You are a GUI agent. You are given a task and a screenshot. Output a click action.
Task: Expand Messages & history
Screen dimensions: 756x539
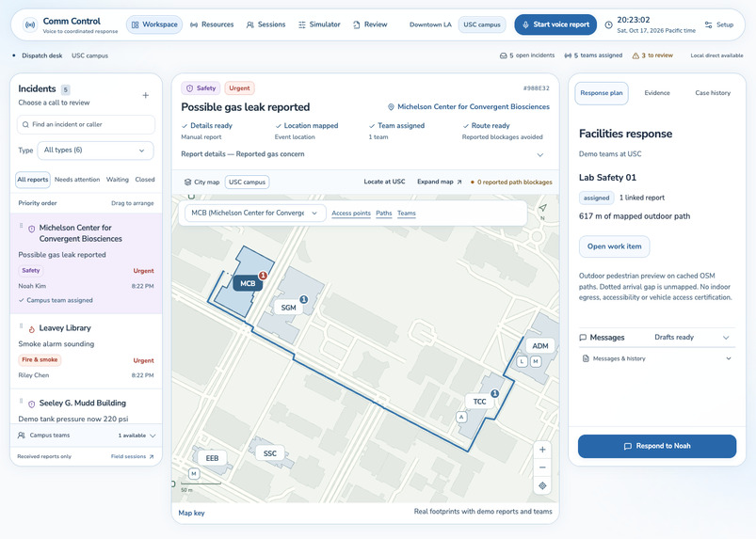pyautogui.click(x=657, y=358)
